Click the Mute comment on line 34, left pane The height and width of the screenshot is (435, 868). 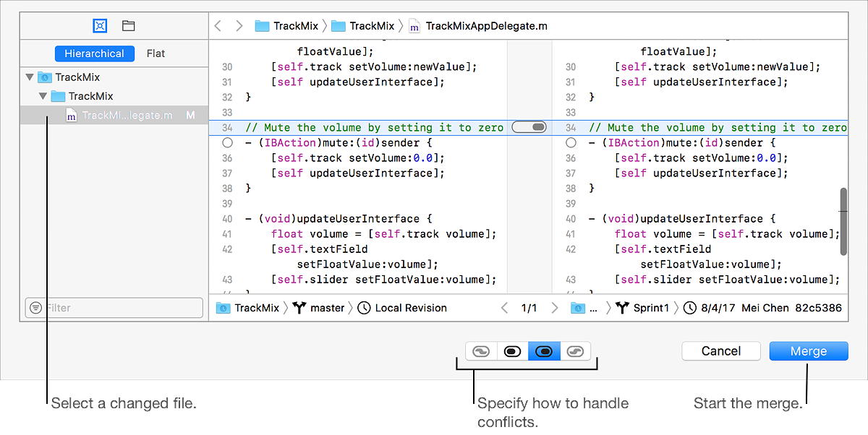[x=375, y=128]
